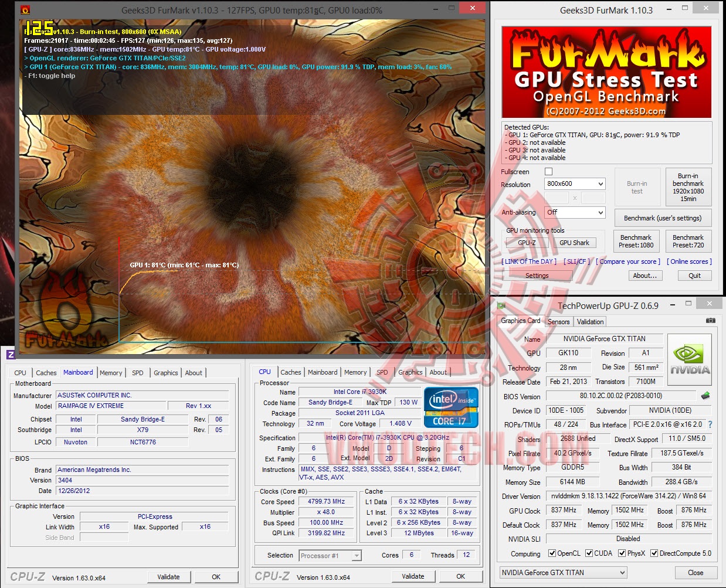Enable the Fullscreen checkbox in FurMark
726x588 pixels.
(548, 172)
